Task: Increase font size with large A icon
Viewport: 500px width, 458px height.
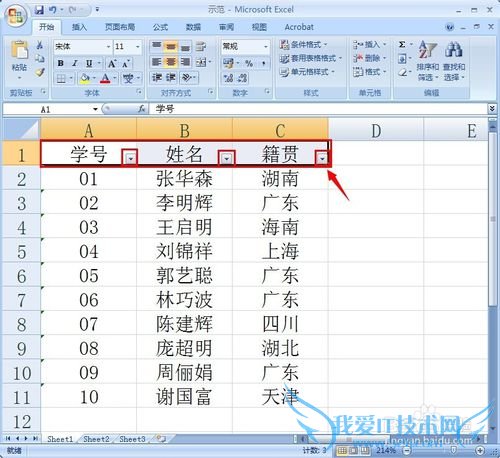Action: coord(112,63)
